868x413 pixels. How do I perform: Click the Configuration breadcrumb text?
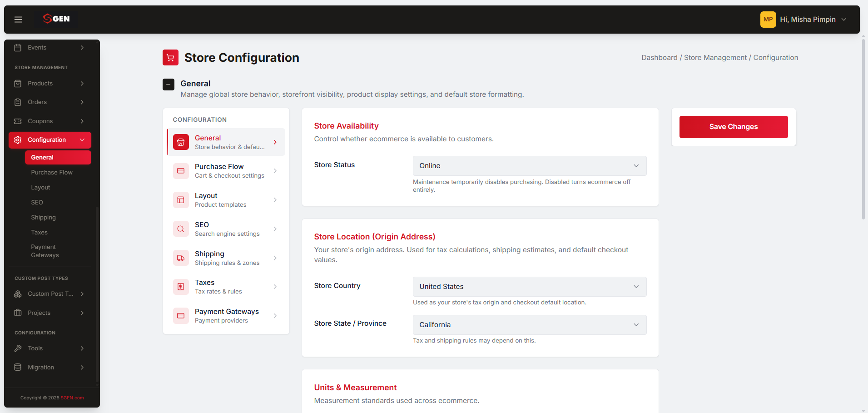[x=776, y=58]
